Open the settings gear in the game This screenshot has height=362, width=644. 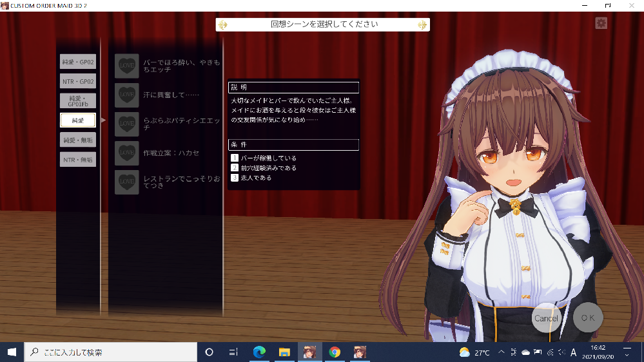point(601,23)
